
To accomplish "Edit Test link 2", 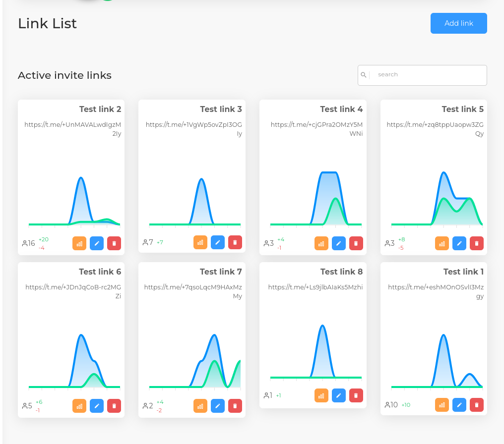I will point(97,243).
